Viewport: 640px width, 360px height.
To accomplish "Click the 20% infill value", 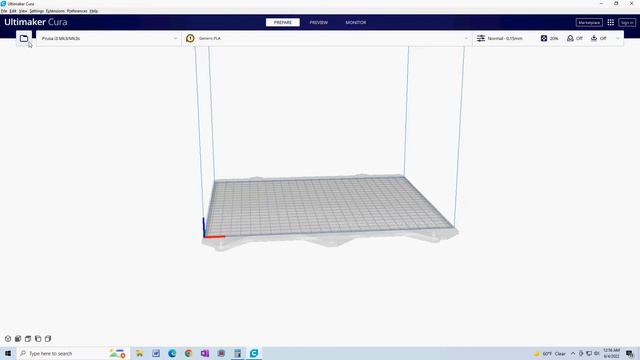I will click(x=554, y=38).
